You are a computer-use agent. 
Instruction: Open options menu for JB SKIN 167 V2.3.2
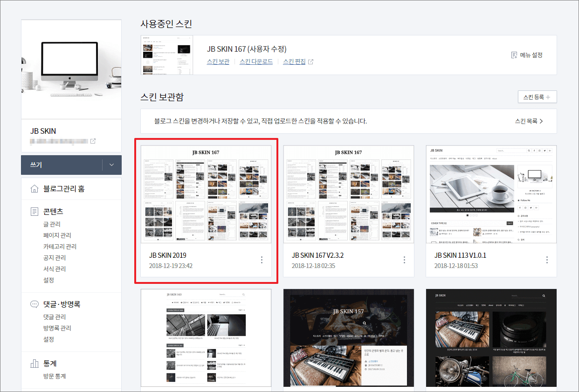tap(404, 260)
